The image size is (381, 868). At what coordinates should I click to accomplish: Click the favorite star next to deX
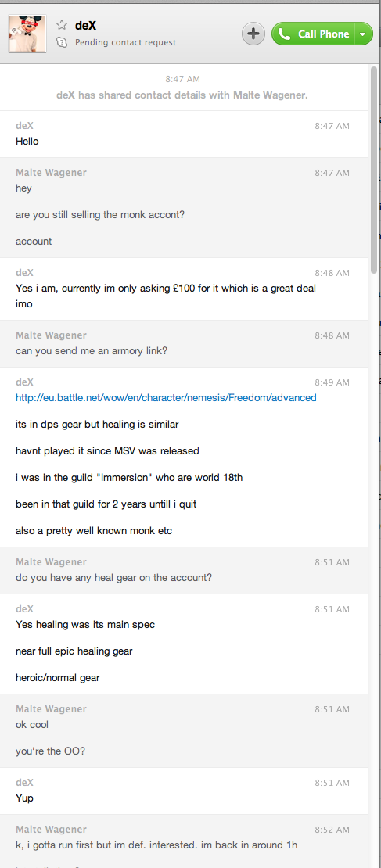coord(62,25)
